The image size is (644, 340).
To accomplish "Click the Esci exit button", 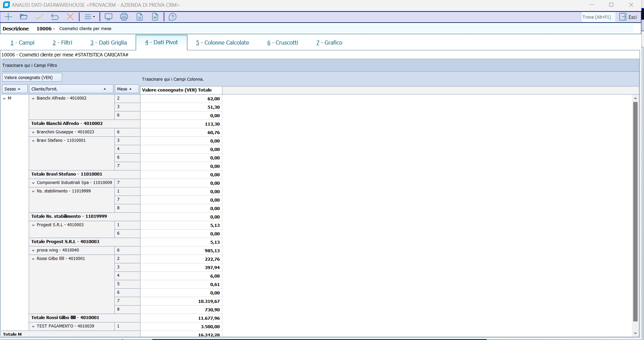I will coord(628,17).
